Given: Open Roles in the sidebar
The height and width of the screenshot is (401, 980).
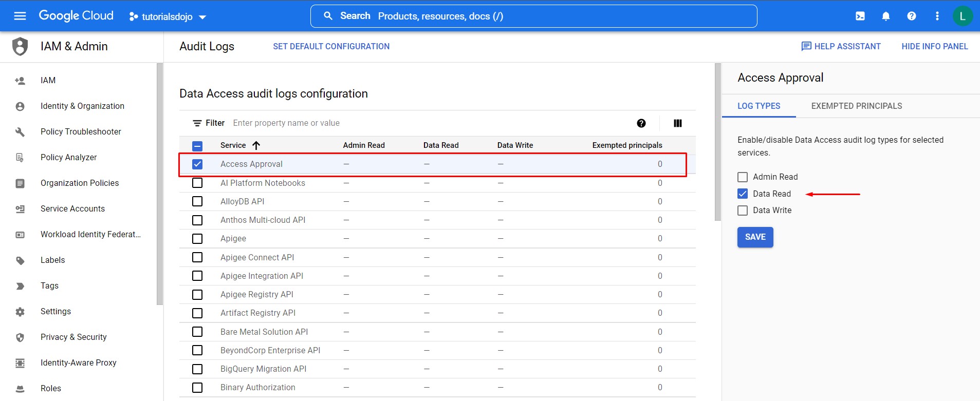Looking at the screenshot, I should click(51, 389).
